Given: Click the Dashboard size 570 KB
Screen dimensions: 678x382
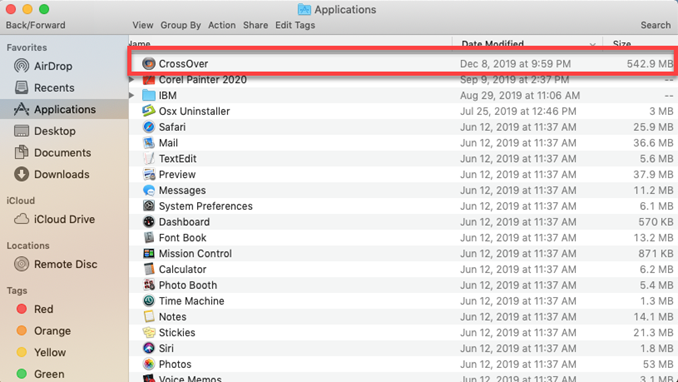Looking at the screenshot, I should 656,222.
